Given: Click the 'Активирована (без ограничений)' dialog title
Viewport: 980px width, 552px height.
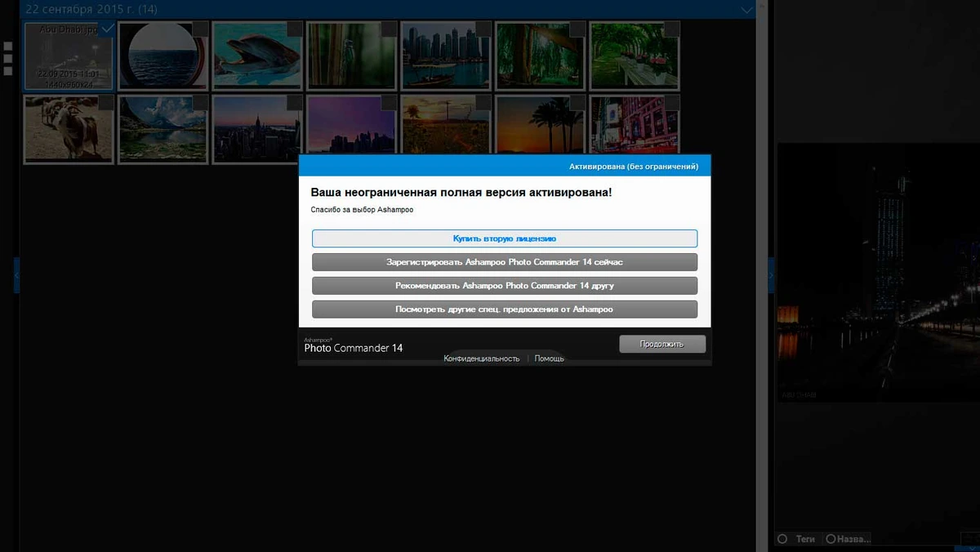Looking at the screenshot, I should click(x=634, y=167).
